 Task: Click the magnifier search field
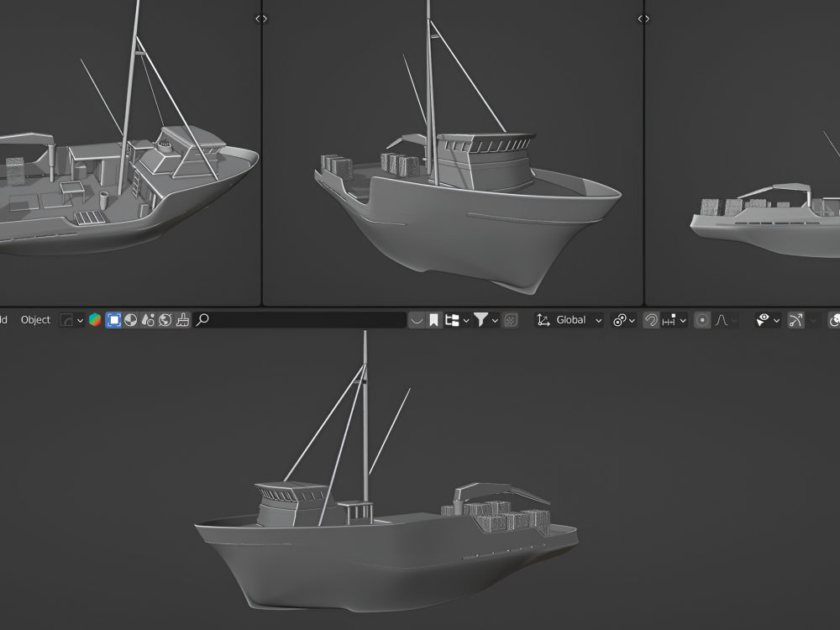click(300, 320)
